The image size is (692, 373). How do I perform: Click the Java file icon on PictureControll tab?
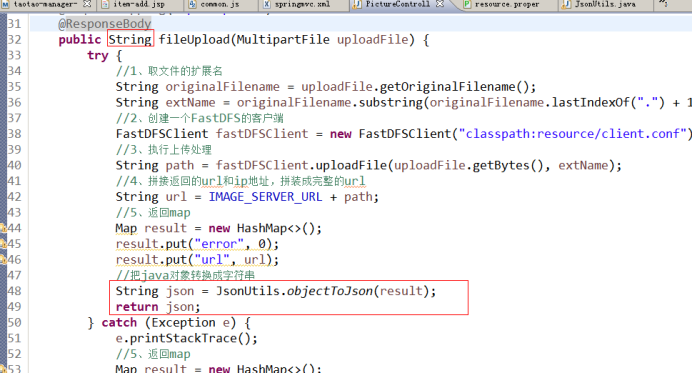357,4
